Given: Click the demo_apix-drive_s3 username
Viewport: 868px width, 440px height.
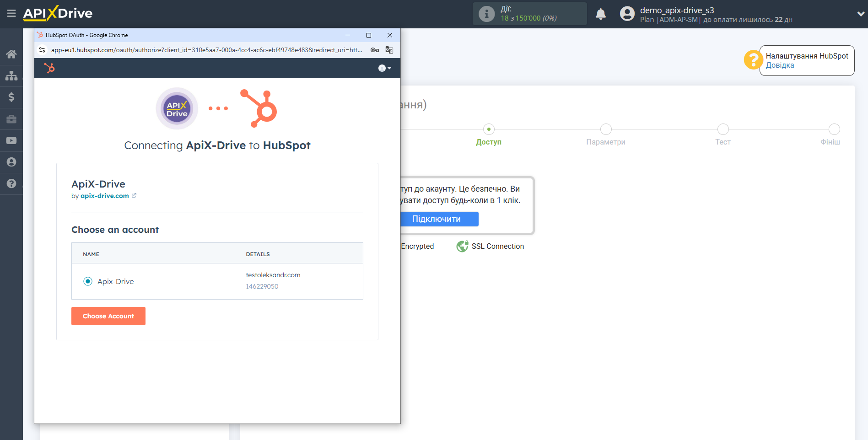Looking at the screenshot, I should tap(677, 10).
